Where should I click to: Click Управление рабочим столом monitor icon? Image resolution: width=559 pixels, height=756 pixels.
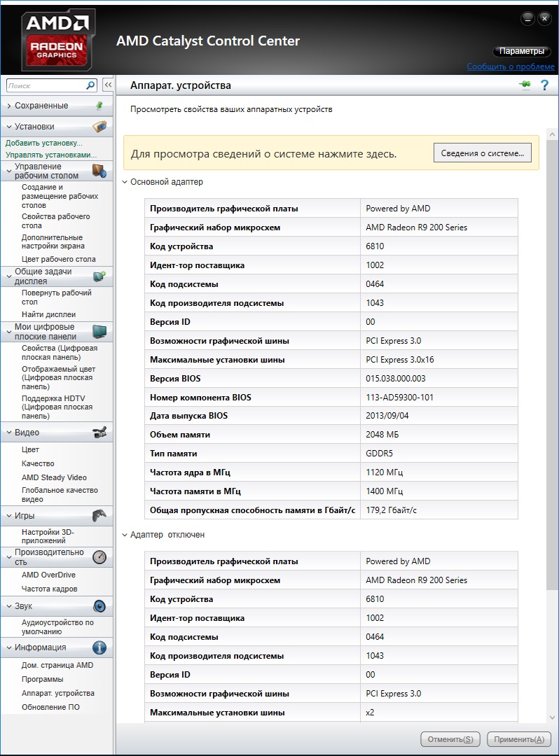pyautogui.click(x=99, y=171)
